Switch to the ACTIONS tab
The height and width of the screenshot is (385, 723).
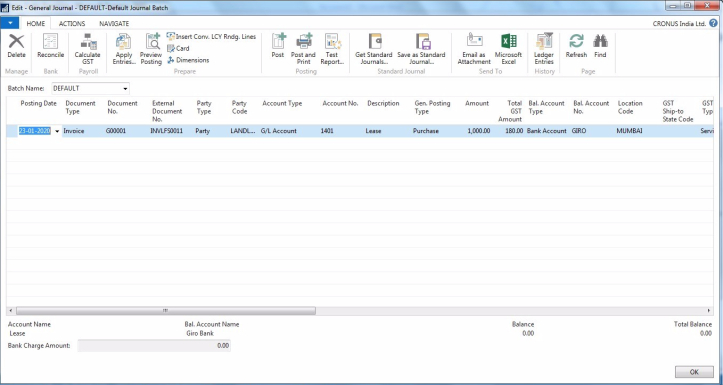click(72, 24)
